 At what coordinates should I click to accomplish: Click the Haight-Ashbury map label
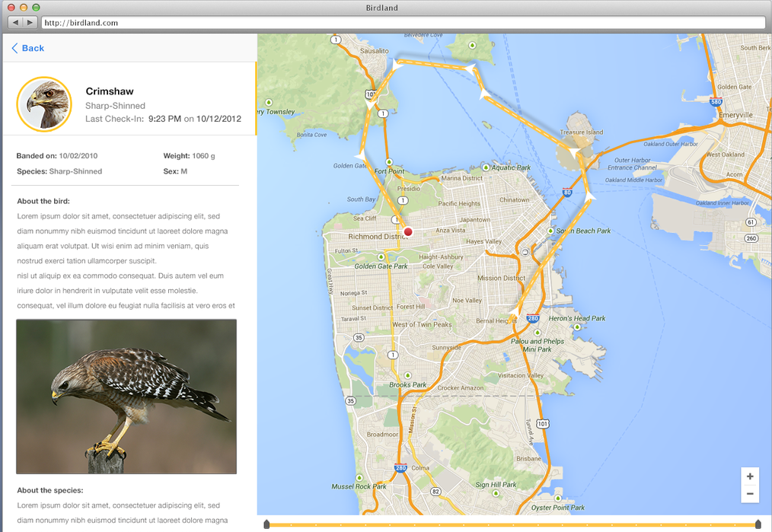(441, 257)
